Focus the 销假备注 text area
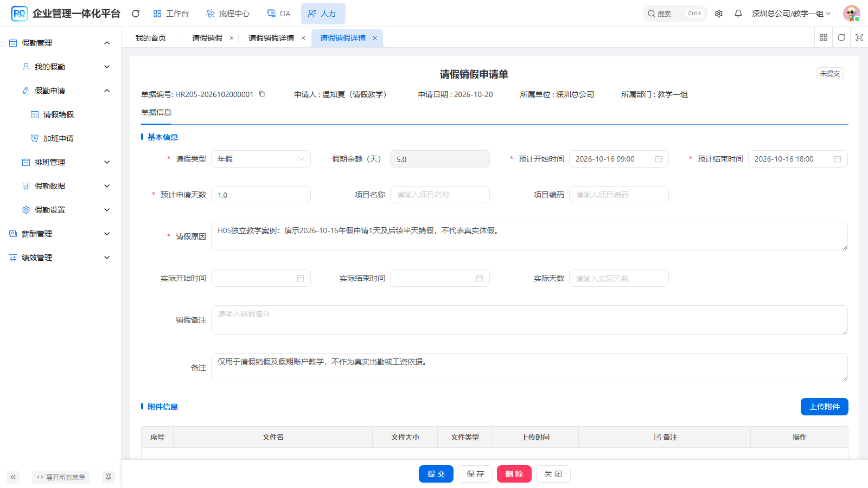Screen dimensions: 868x488 pos(529,320)
